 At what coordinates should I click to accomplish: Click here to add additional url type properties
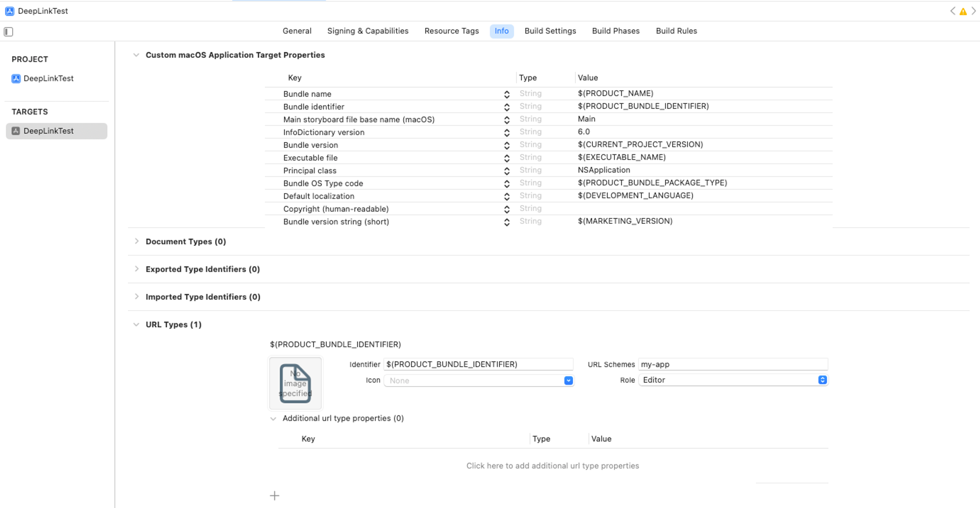tap(552, 466)
